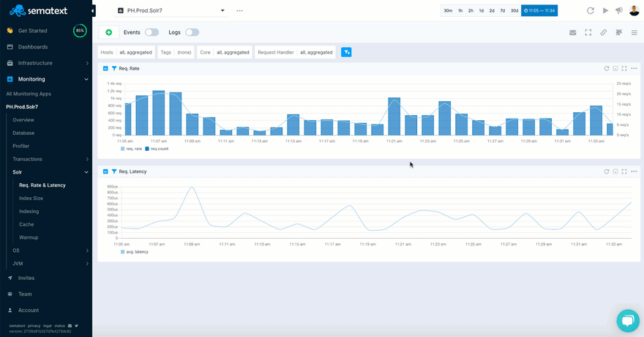Image resolution: width=644 pixels, height=337 pixels.
Task: Click the Twitter icon in the sidebar footer
Action: [76, 326]
